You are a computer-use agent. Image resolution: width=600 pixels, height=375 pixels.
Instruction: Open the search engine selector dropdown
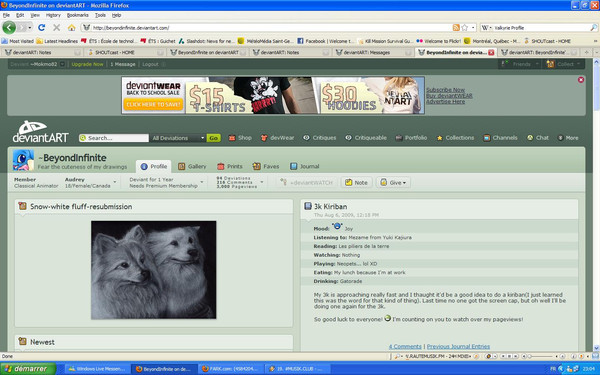(486, 28)
